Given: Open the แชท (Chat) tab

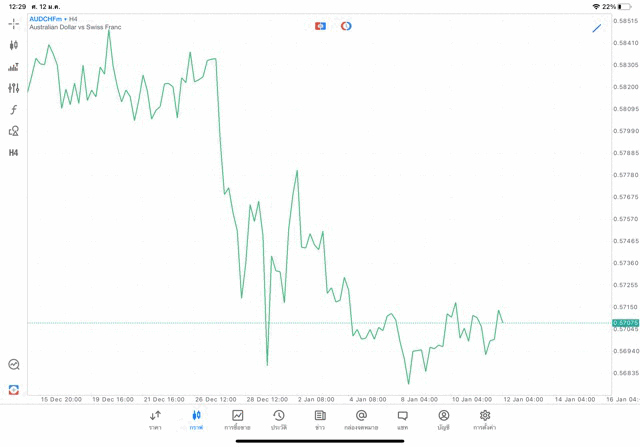Looking at the screenshot, I should click(x=402, y=420).
